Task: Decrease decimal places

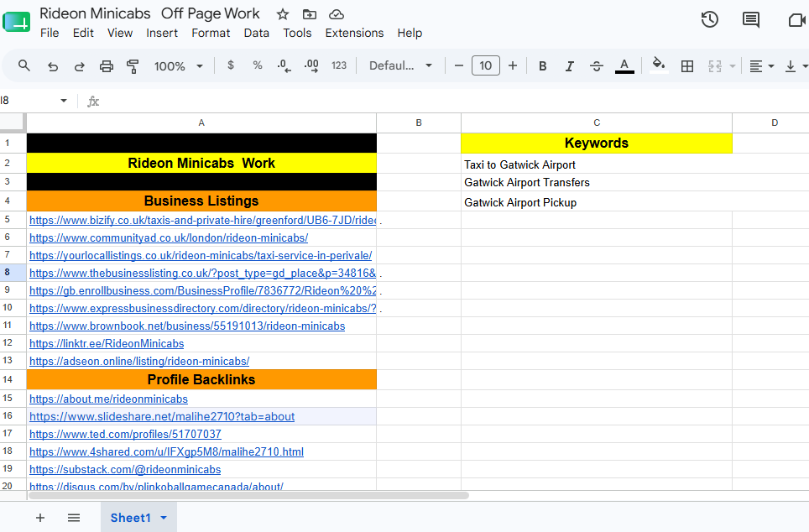Action: (284, 65)
